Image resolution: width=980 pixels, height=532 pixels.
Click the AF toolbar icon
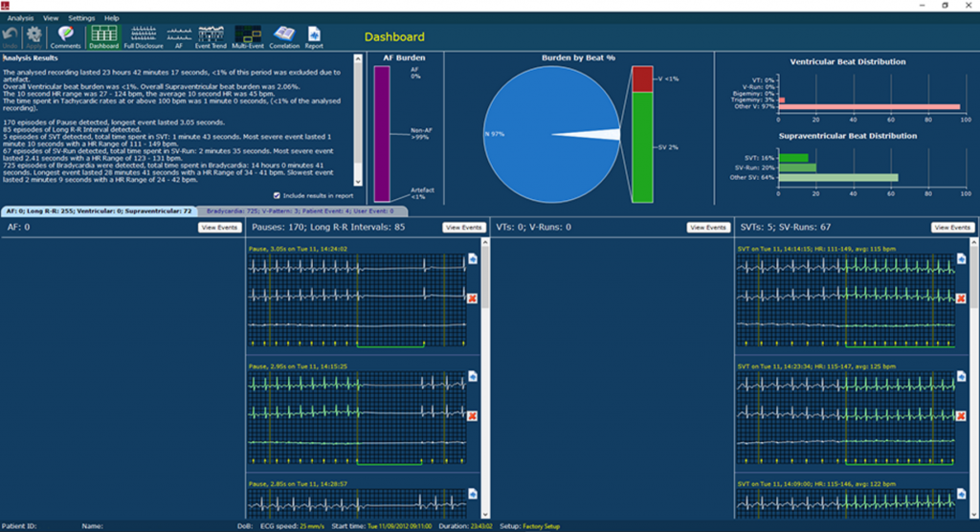tap(177, 37)
